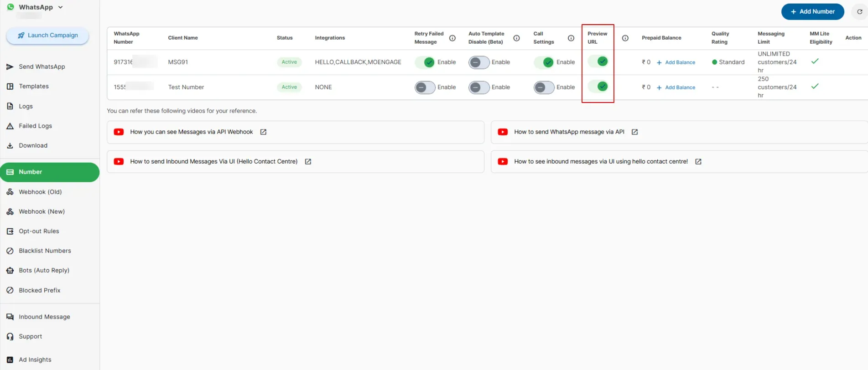Viewport: 868px width, 370px height.
Task: Click Add Balance link for MSG91
Action: coord(676,62)
